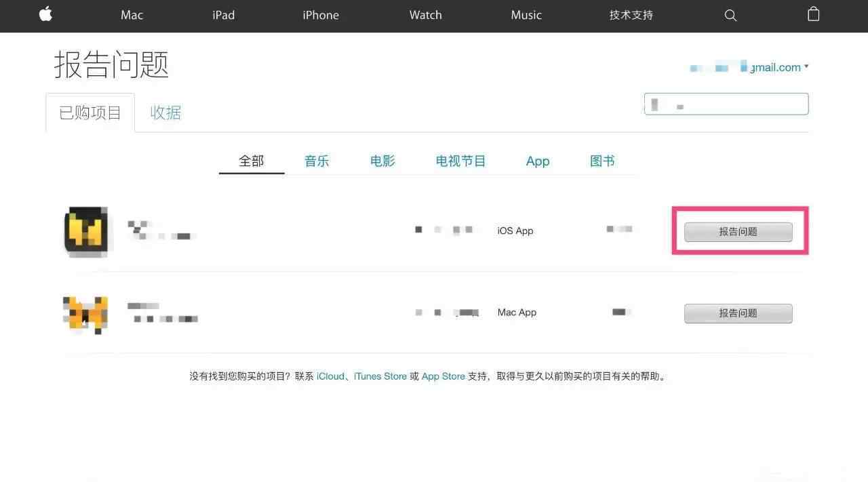Switch to the 已购项目 tab
The image size is (868, 482).
90,113
